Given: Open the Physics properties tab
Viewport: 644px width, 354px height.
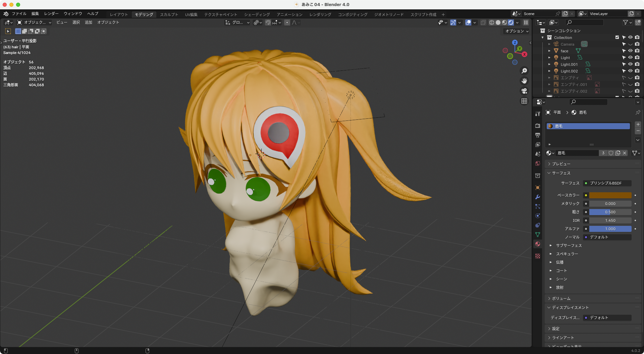Looking at the screenshot, I should (538, 216).
